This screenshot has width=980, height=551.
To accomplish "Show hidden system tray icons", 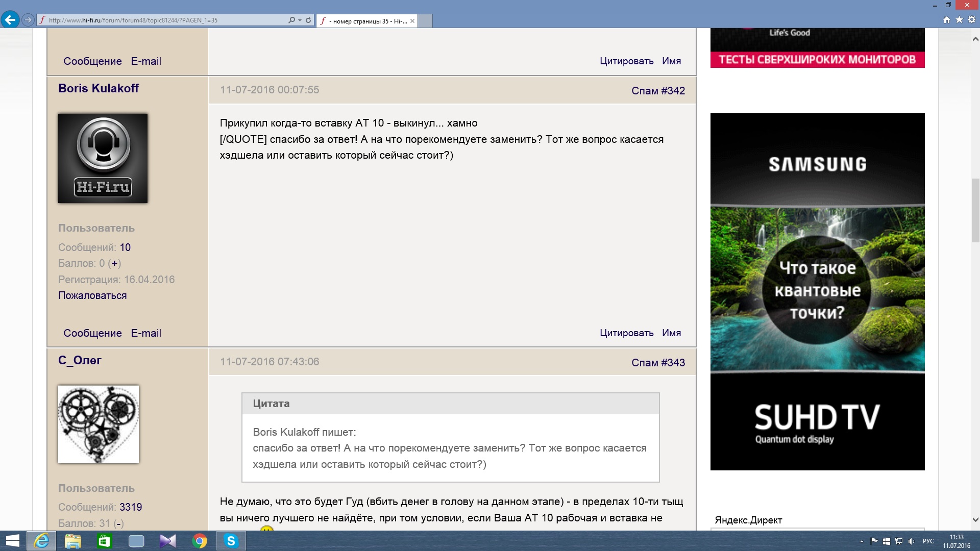I will coord(862,541).
